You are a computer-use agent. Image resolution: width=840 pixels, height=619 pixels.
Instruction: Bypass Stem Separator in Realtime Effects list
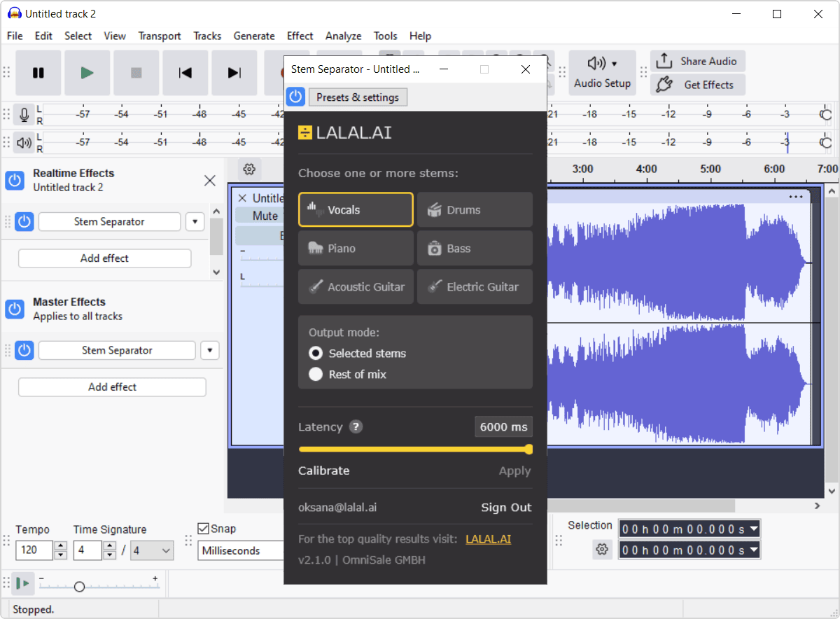coord(24,222)
